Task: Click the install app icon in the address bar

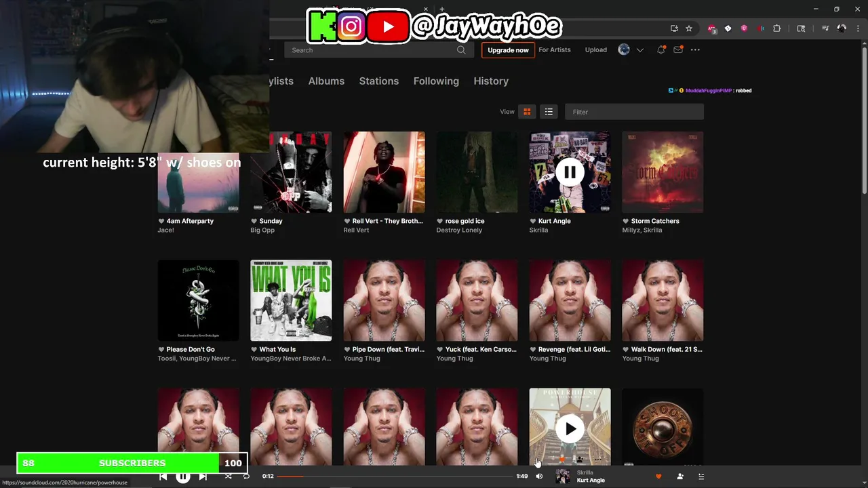Action: click(674, 28)
